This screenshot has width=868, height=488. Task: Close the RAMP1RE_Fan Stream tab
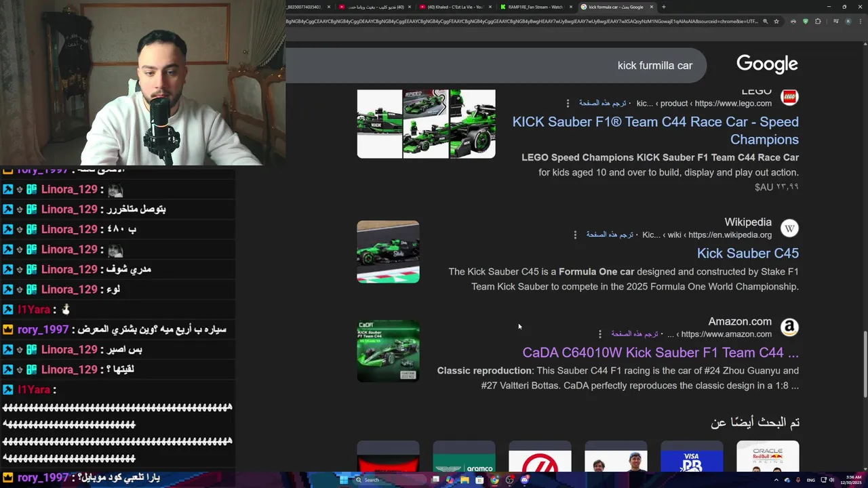point(571,7)
